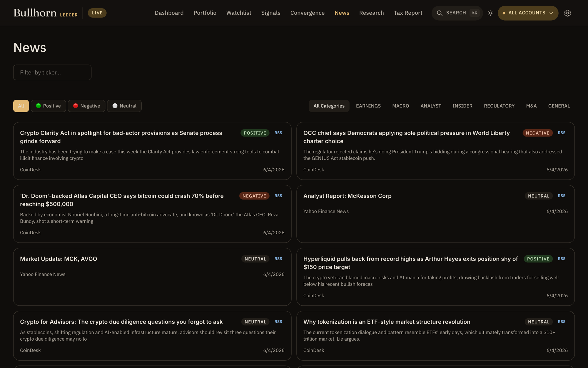Click POSITIVE badge on Crypto Clarity Act card
The image size is (588, 368).
255,133
